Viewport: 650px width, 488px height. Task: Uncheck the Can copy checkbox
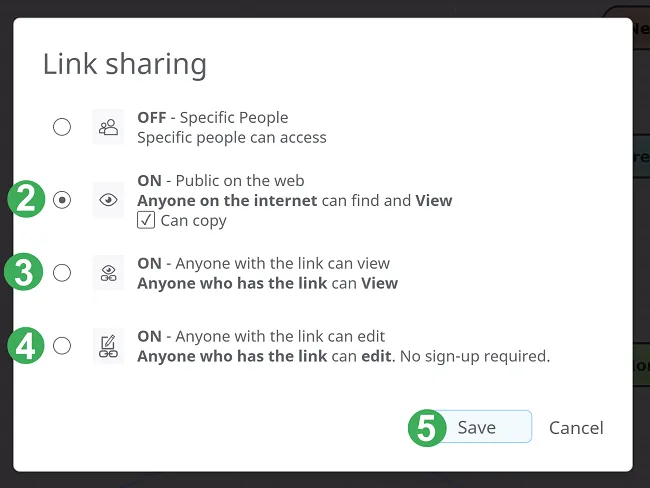(x=146, y=220)
